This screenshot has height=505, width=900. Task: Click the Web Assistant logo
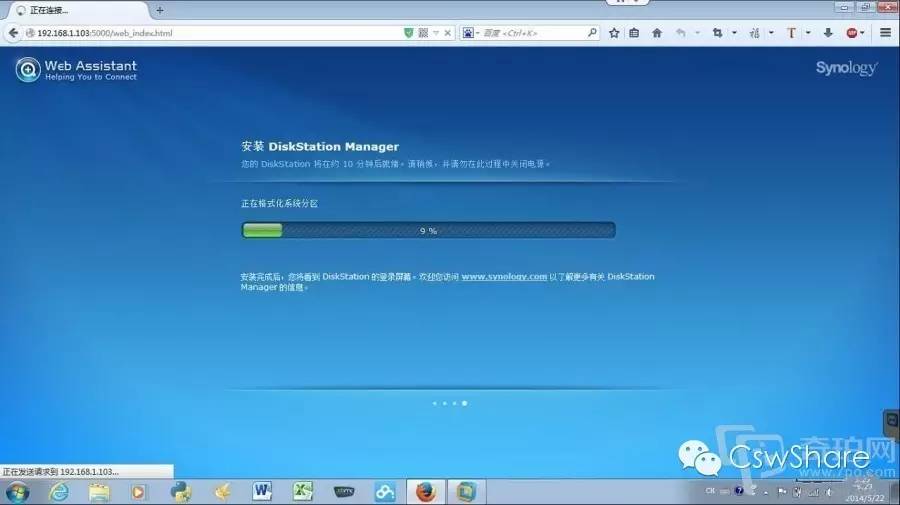(x=76, y=69)
